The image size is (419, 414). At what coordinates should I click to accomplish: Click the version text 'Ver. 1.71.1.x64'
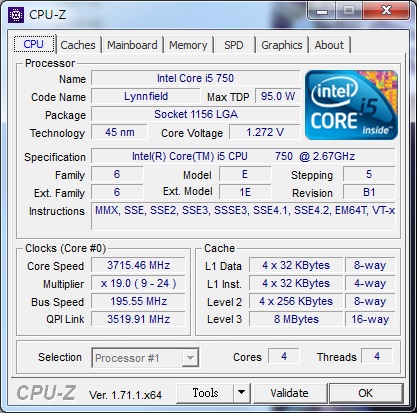click(125, 395)
